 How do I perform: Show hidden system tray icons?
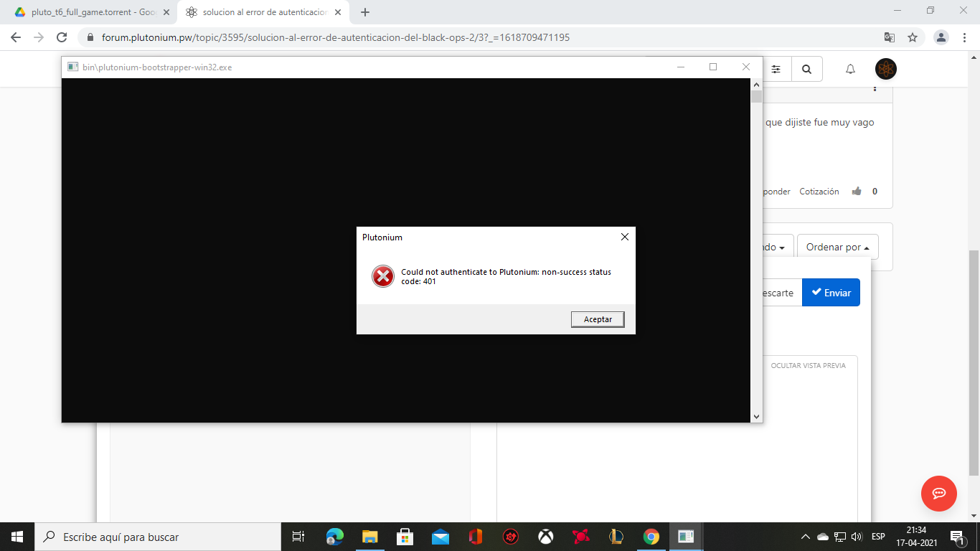tap(805, 537)
